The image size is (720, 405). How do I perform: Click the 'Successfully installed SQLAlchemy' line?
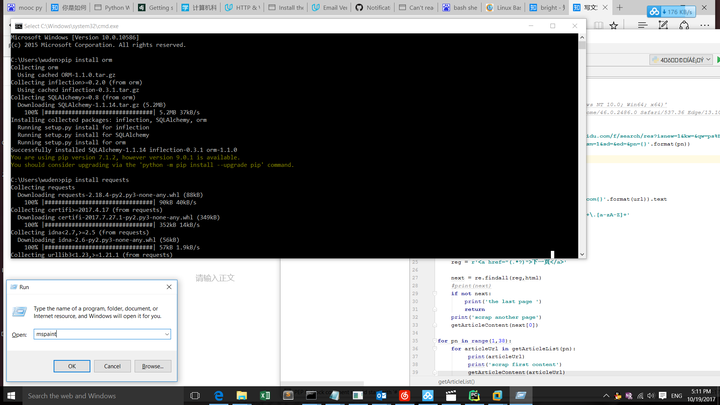(124, 150)
